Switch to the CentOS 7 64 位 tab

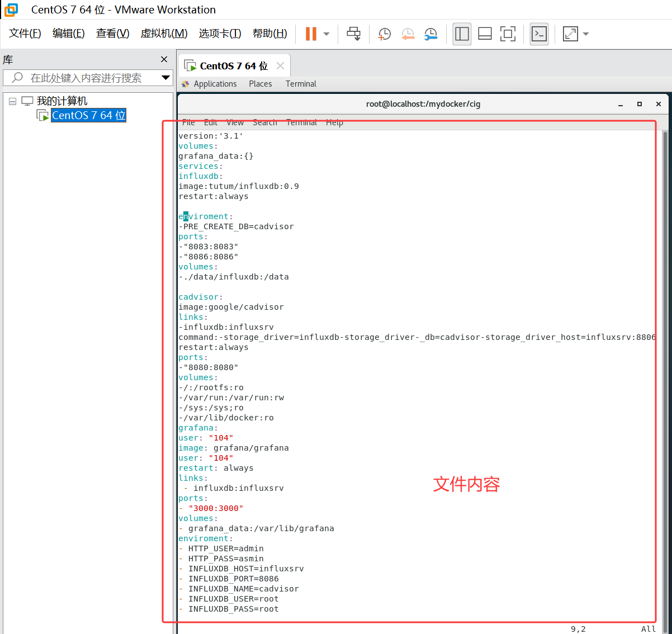click(231, 65)
